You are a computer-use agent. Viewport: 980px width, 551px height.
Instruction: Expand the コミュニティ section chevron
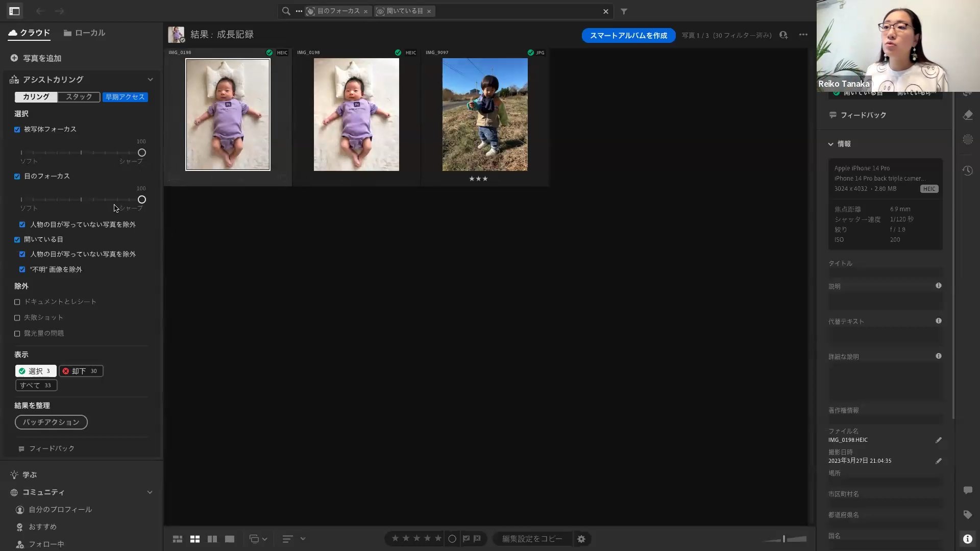point(150,492)
